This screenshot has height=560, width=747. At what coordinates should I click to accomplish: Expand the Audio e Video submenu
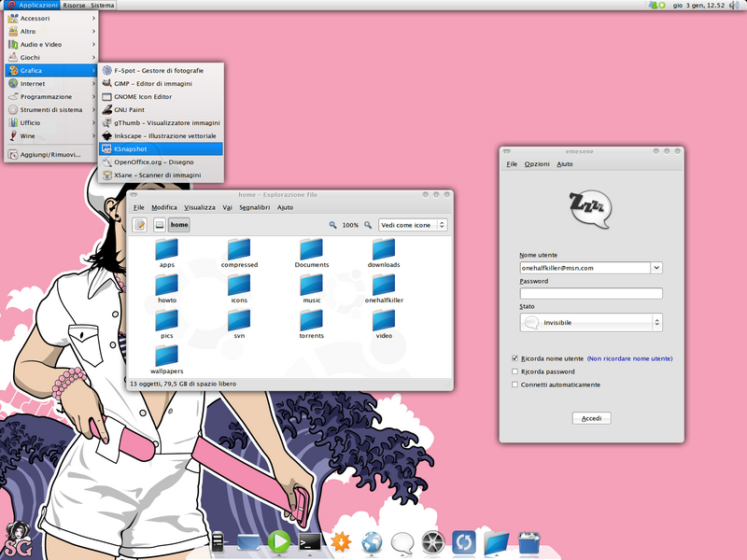[x=51, y=44]
